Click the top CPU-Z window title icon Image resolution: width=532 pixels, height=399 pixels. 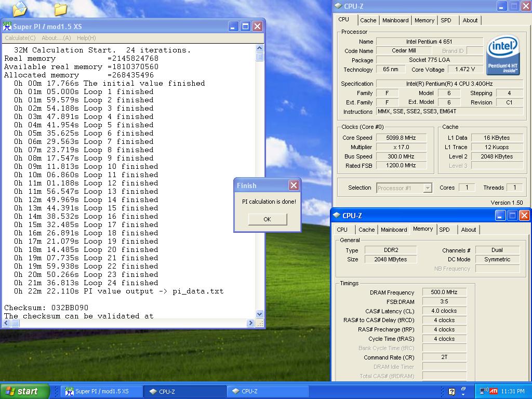(x=338, y=6)
